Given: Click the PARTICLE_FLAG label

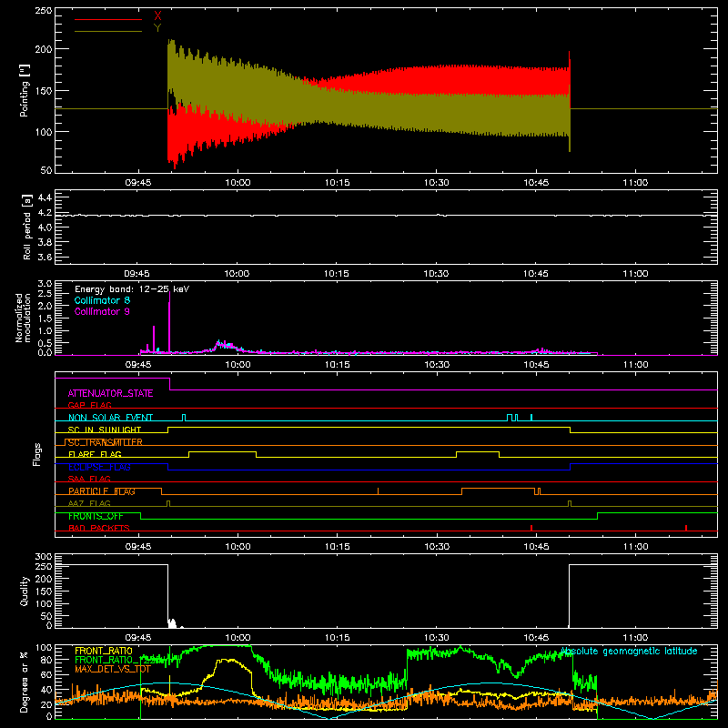Looking at the screenshot, I should coord(102,491).
